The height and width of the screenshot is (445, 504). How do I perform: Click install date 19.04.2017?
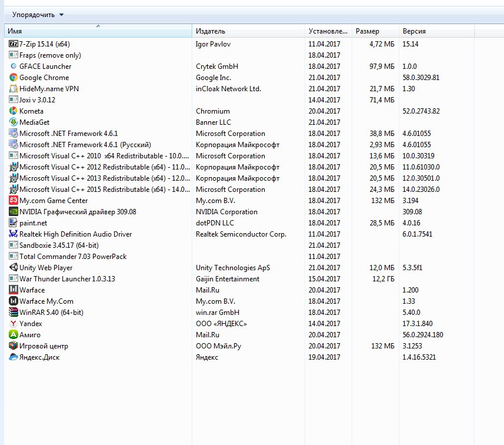click(324, 357)
